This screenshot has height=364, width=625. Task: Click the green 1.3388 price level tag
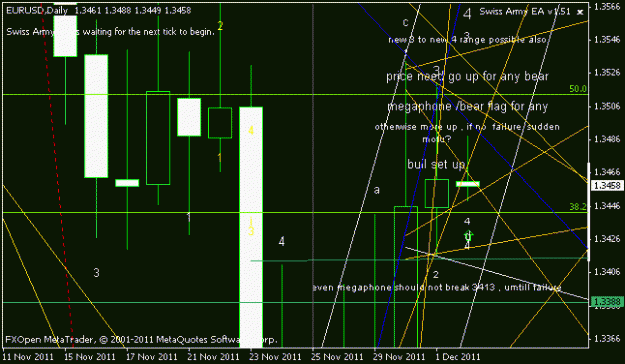click(607, 302)
